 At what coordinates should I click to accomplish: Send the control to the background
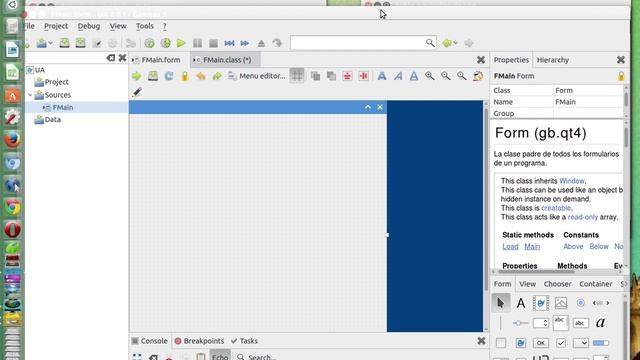(x=331, y=76)
